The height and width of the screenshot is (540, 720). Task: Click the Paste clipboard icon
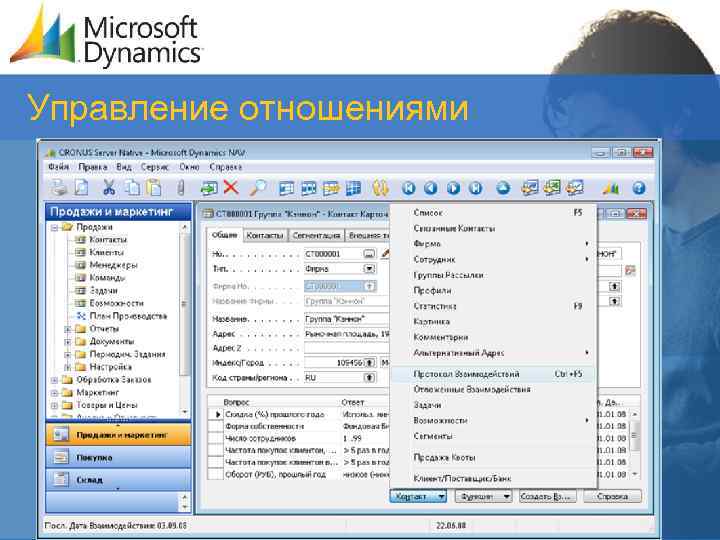coord(154,187)
